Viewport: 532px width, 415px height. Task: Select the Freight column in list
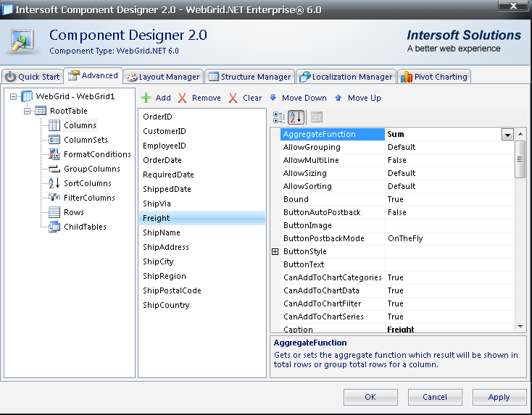(x=202, y=218)
